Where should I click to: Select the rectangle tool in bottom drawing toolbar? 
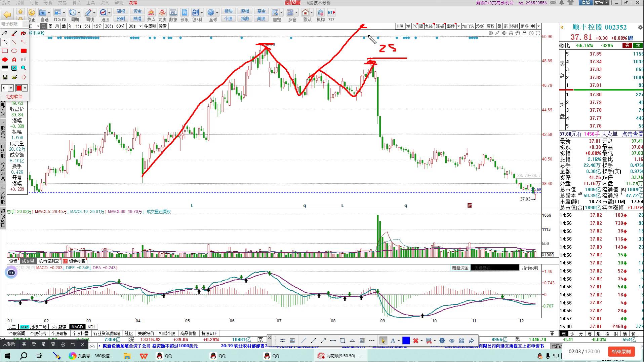pyautogui.click(x=343, y=340)
